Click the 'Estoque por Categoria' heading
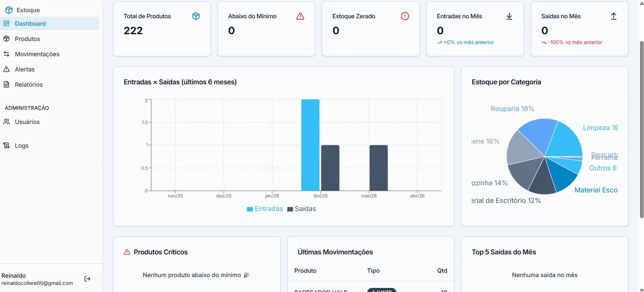This screenshot has width=644, height=292. (x=506, y=82)
